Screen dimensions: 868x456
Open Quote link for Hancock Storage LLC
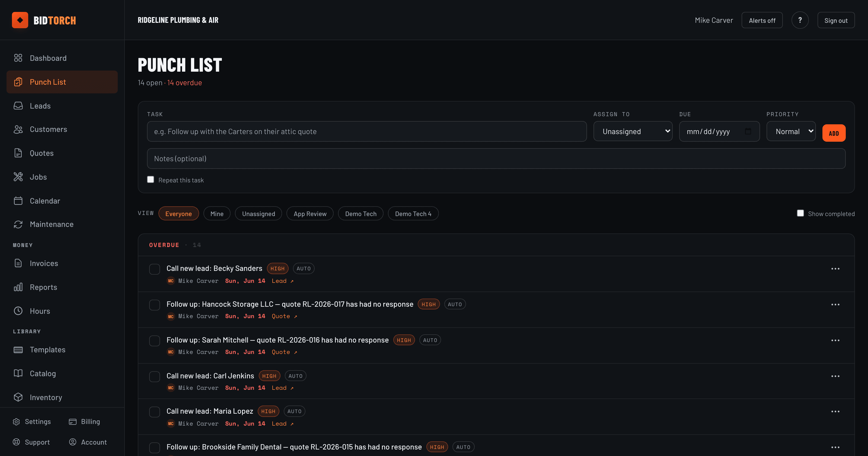(x=284, y=316)
